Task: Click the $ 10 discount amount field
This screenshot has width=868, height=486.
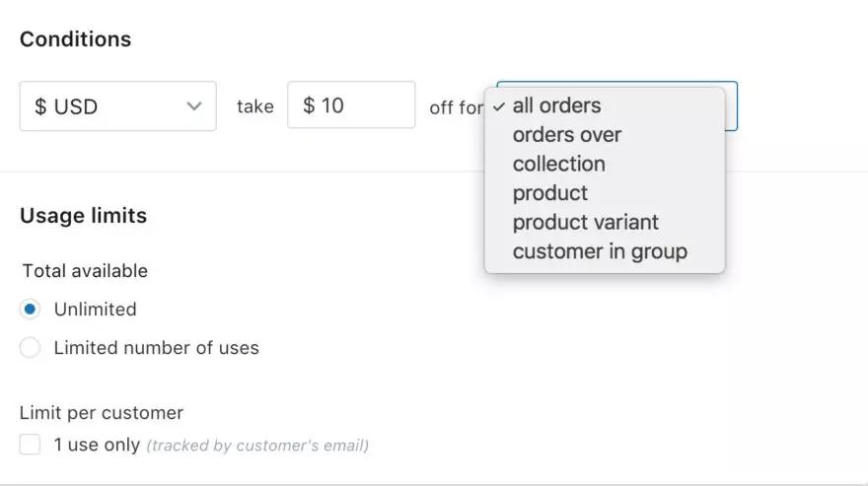Action: (351, 105)
